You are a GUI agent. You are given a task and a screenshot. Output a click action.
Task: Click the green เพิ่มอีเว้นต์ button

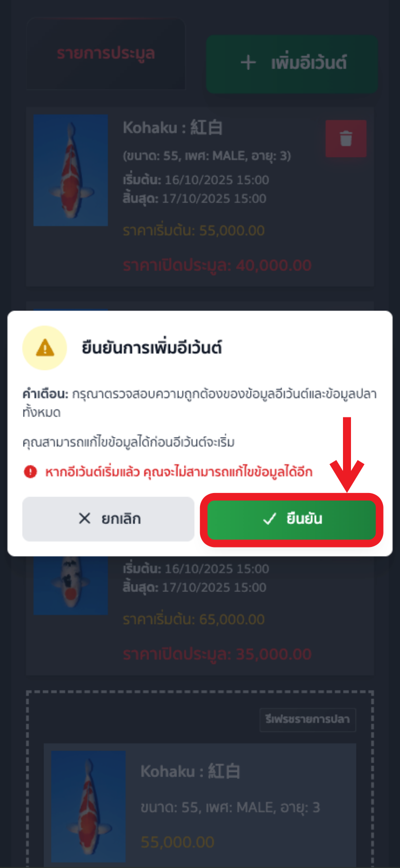click(x=292, y=63)
